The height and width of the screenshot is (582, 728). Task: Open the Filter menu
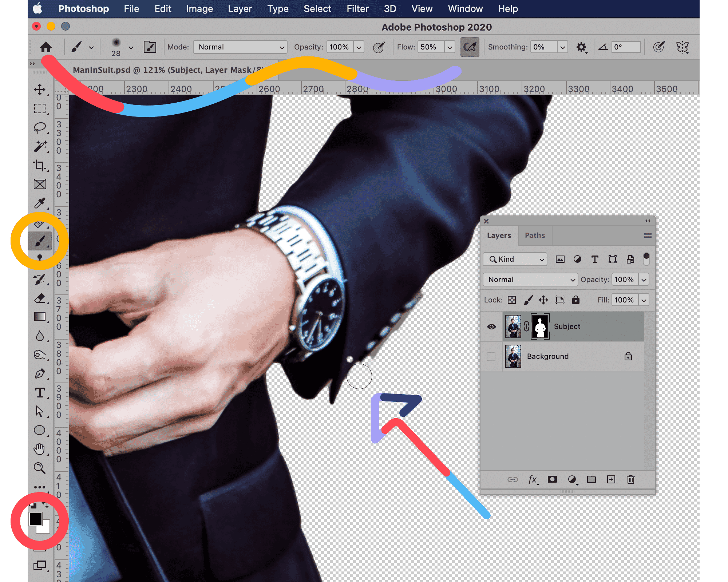pos(357,9)
